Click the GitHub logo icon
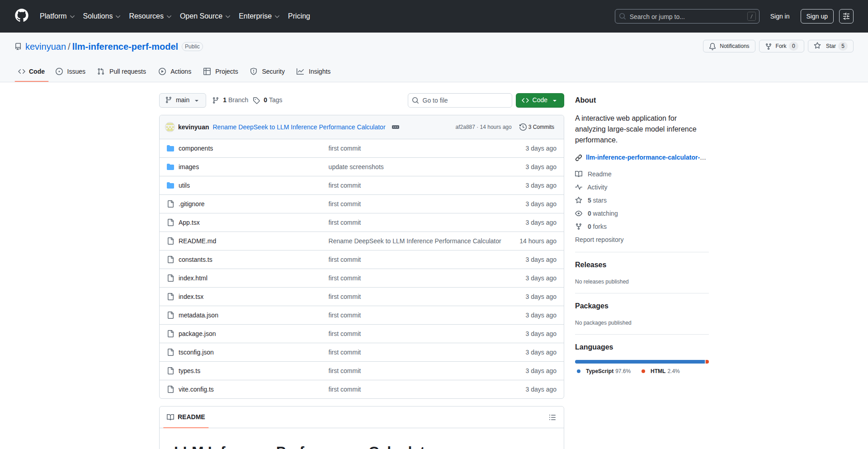 [22, 16]
